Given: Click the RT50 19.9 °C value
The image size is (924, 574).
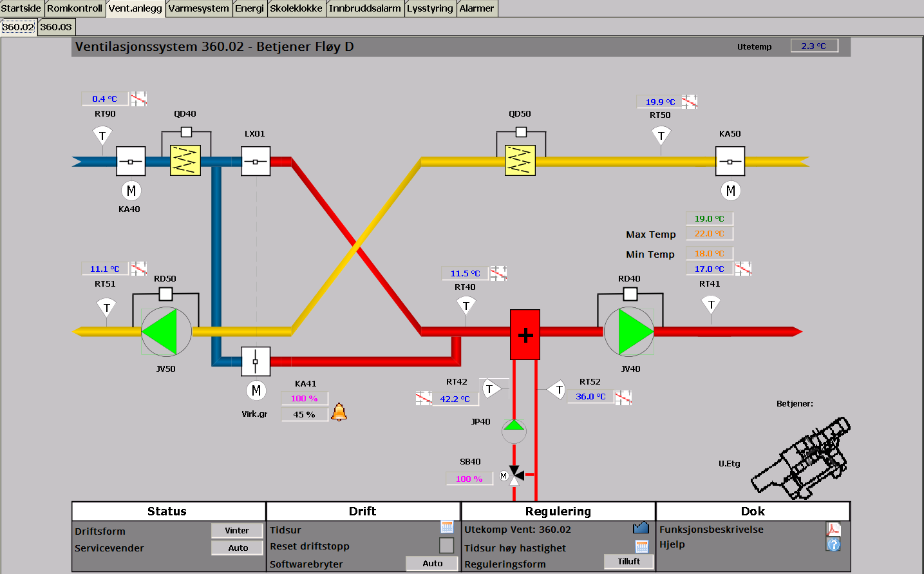Looking at the screenshot, I should (660, 102).
